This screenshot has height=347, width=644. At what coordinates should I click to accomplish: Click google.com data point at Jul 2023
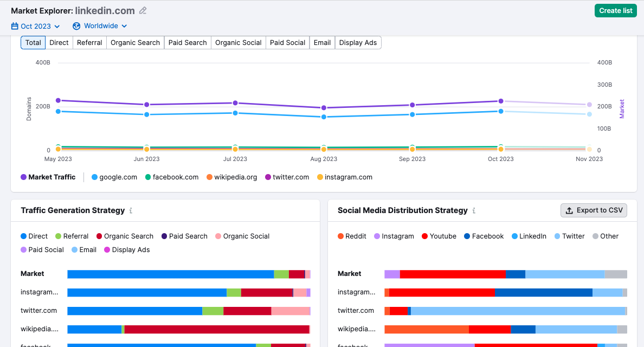[x=235, y=113]
